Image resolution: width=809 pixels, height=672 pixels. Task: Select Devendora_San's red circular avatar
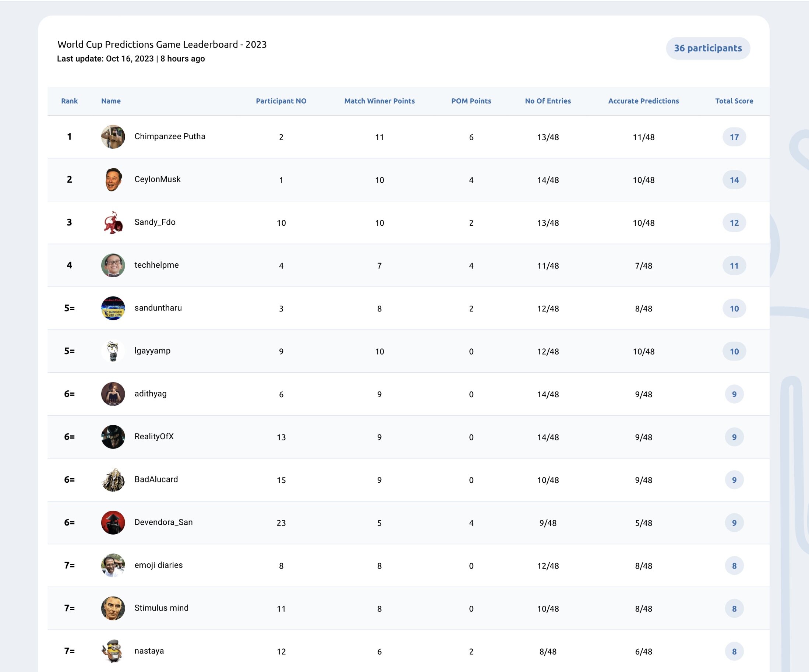pos(113,523)
